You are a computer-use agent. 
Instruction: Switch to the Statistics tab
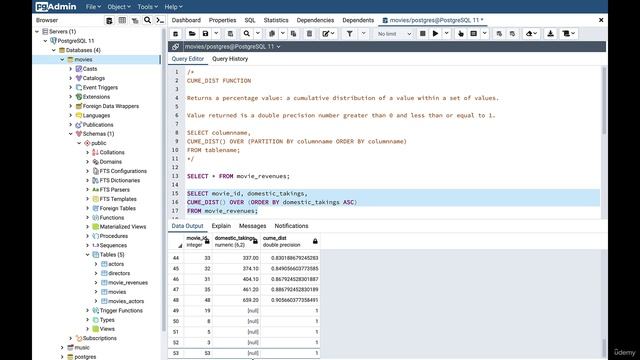click(276, 20)
